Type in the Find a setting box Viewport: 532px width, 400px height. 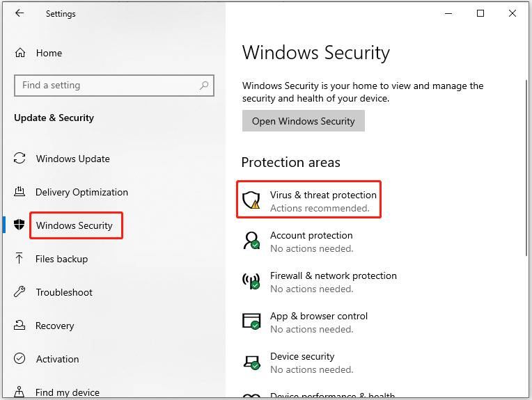(104, 86)
